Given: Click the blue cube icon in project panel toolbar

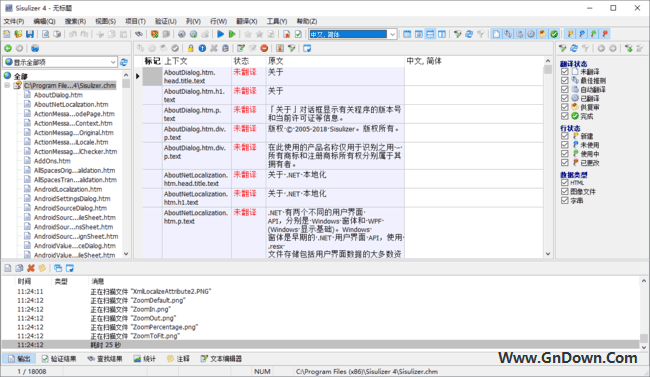Looking at the screenshot, I should tap(35, 49).
